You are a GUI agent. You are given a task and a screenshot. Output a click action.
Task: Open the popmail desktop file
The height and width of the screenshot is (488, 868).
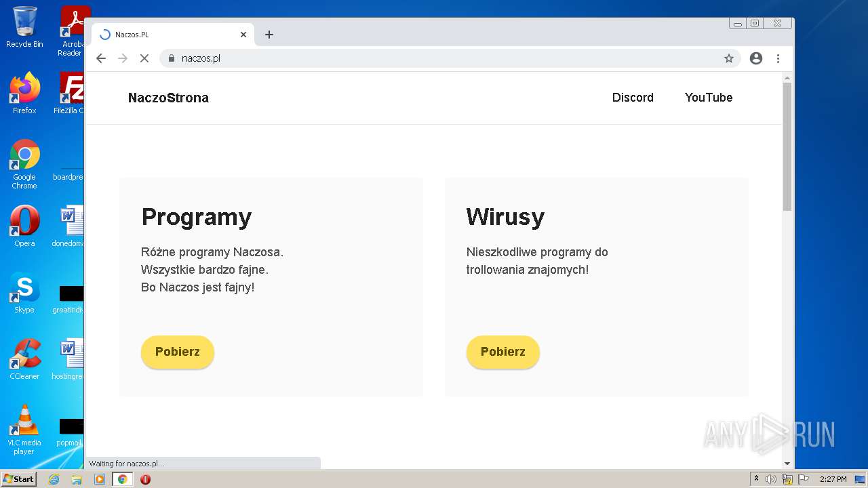[70, 431]
